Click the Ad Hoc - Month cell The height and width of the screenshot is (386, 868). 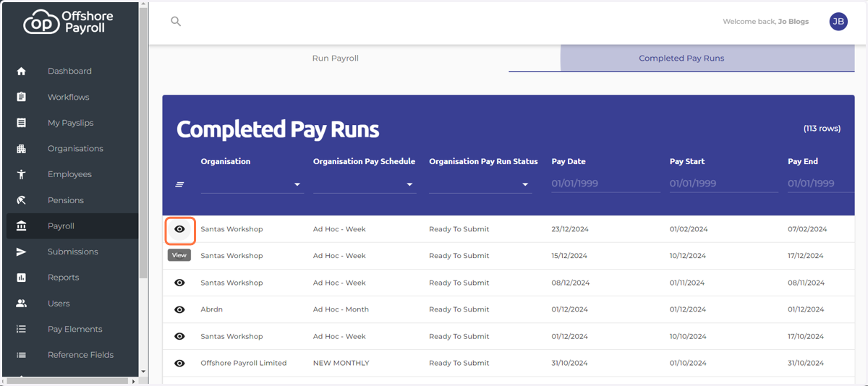click(341, 309)
